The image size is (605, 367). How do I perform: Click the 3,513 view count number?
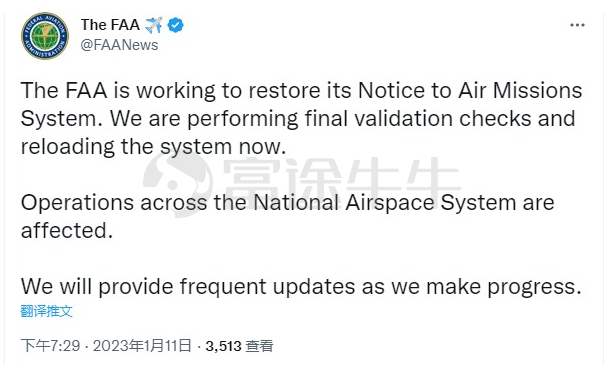click(x=223, y=346)
